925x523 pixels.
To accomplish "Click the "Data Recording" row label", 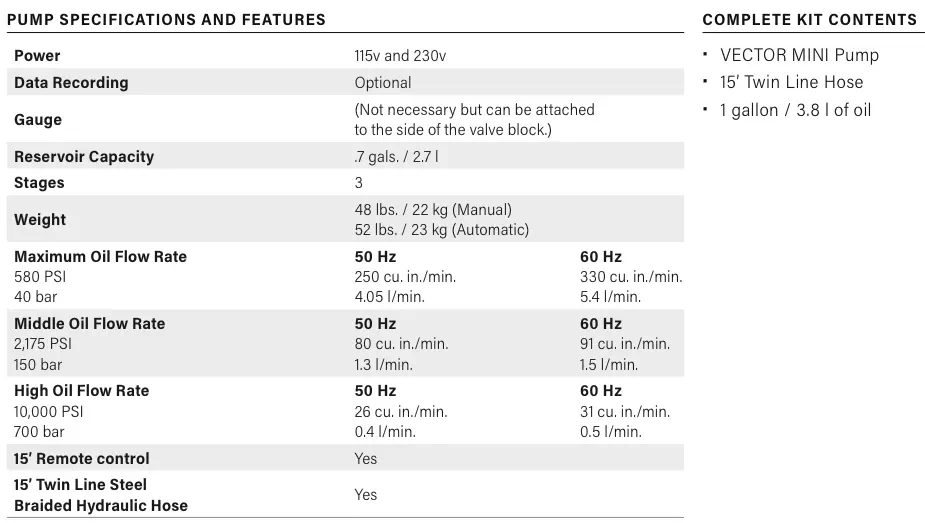I will (x=71, y=82).
